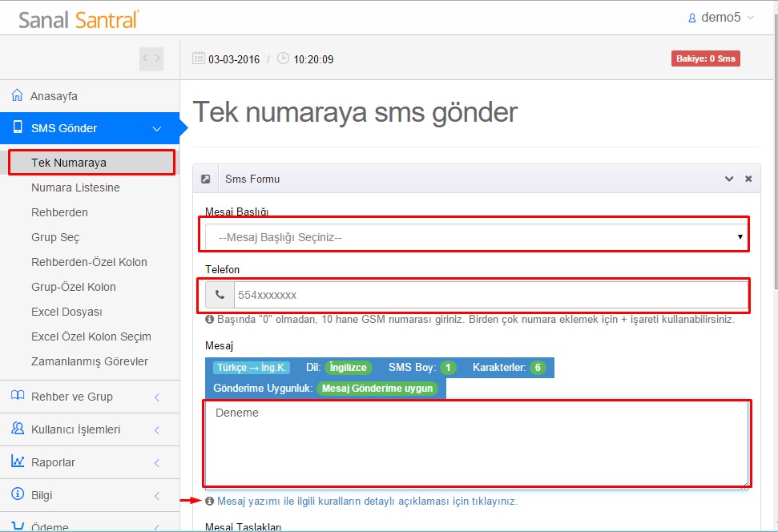Open Excel Dosyası submenu item

67,312
